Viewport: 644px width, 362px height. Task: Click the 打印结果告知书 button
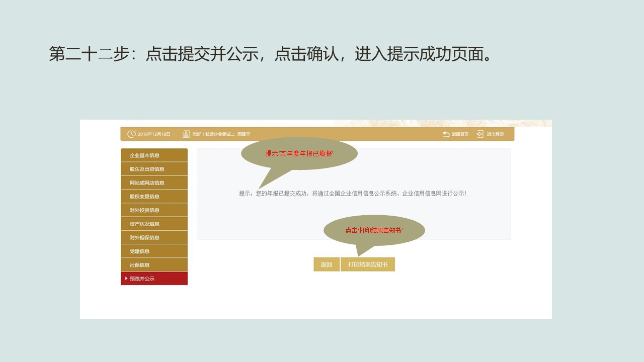click(368, 264)
